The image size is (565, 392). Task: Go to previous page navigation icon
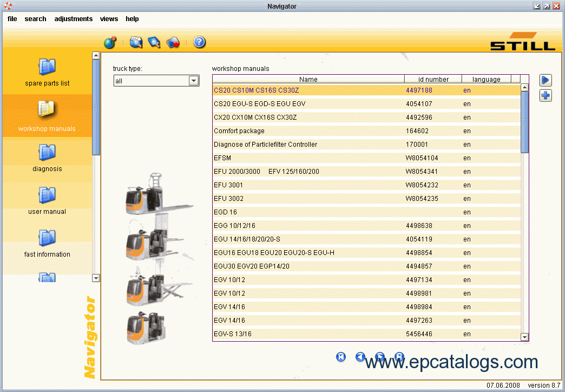pyautogui.click(x=360, y=357)
